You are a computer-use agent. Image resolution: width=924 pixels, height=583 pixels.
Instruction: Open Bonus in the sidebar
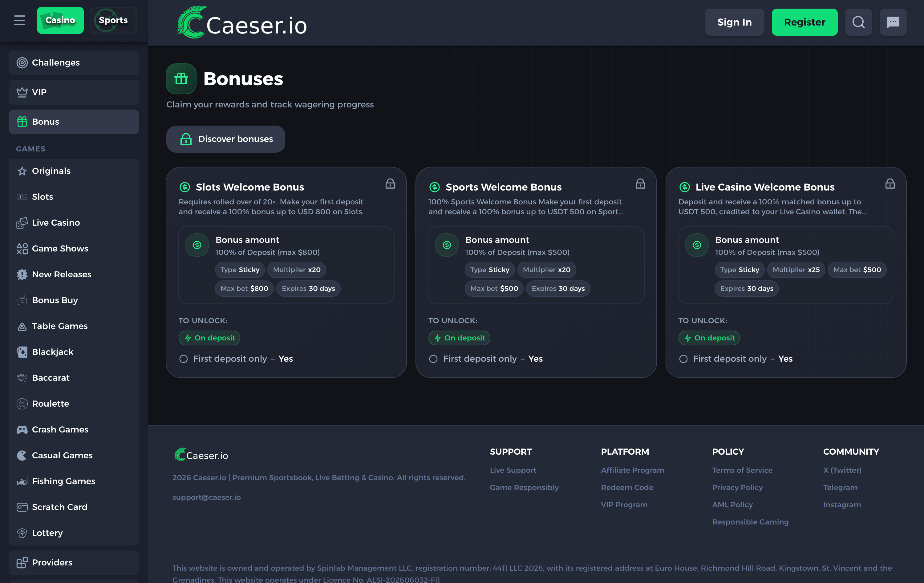point(74,122)
